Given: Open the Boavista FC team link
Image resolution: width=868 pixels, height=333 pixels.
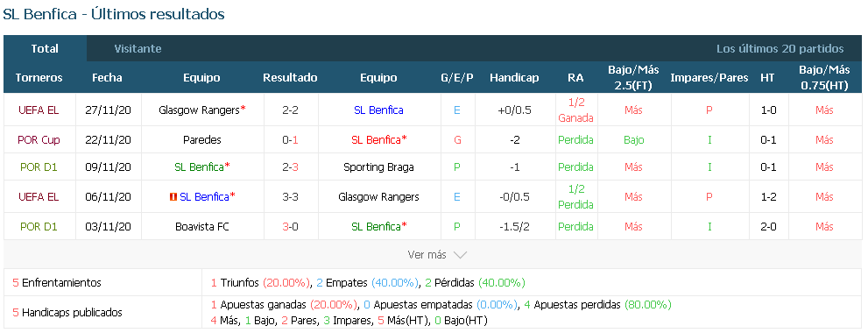Looking at the screenshot, I should coord(201,227).
